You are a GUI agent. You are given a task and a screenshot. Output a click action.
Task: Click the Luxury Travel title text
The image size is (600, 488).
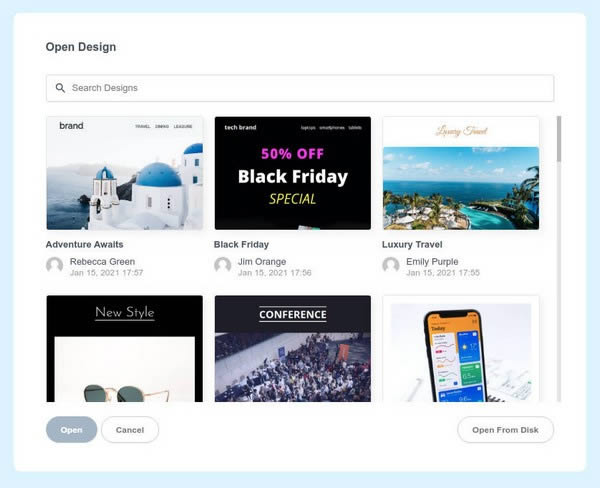point(412,245)
